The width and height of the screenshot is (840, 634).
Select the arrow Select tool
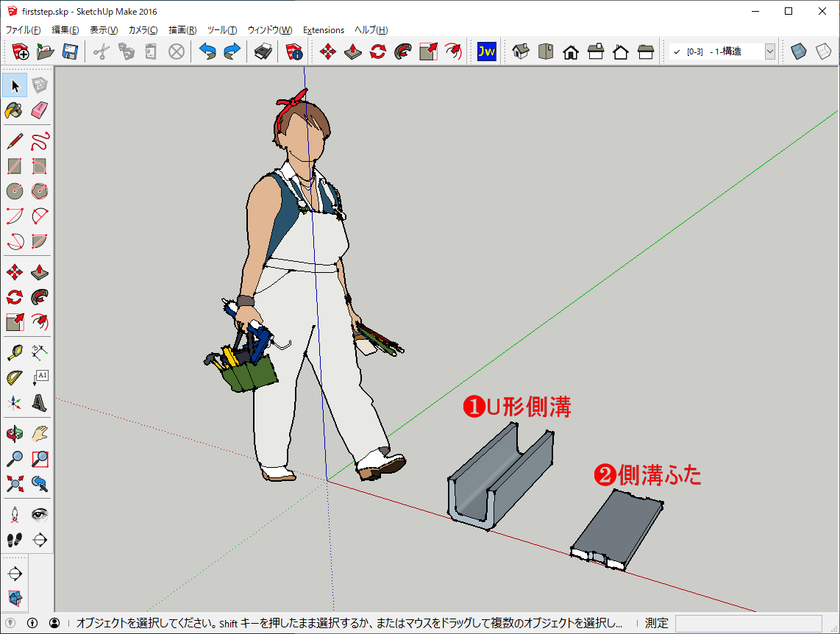(x=15, y=85)
